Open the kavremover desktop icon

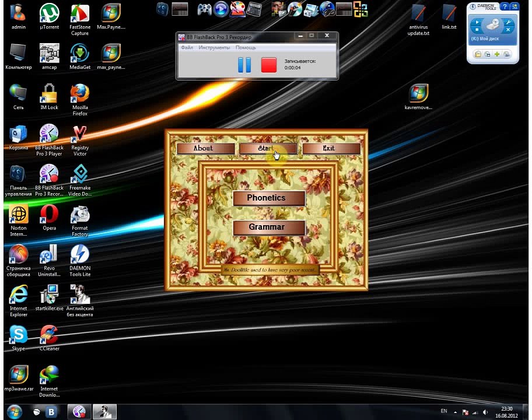pos(418,96)
